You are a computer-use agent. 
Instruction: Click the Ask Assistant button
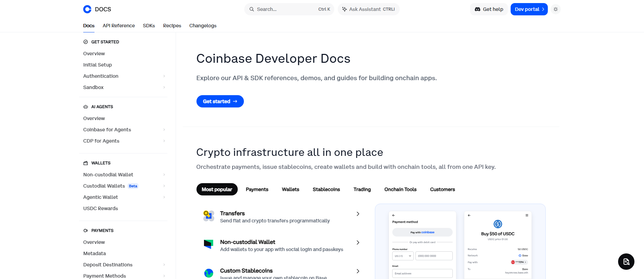point(368,9)
